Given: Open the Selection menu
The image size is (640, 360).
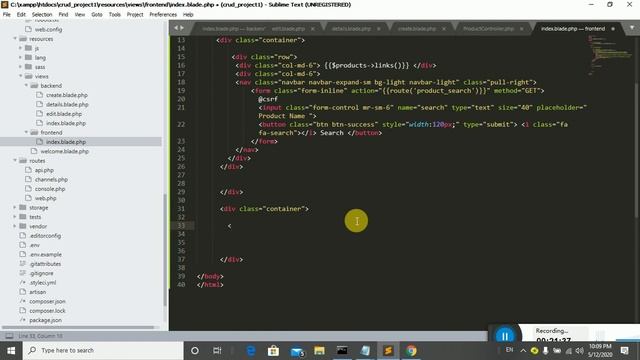Looking at the screenshot, I should pyautogui.click(x=42, y=14).
